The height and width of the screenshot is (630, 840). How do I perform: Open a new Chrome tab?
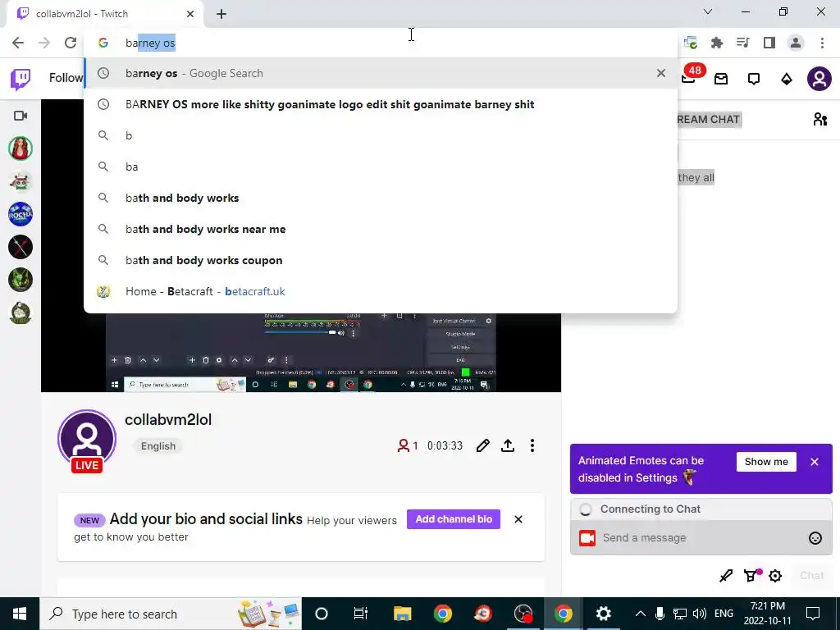tap(221, 14)
